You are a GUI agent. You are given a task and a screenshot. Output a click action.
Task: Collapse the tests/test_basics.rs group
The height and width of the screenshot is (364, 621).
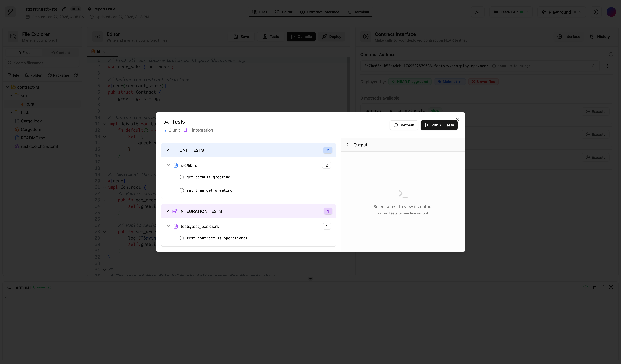pos(169,226)
